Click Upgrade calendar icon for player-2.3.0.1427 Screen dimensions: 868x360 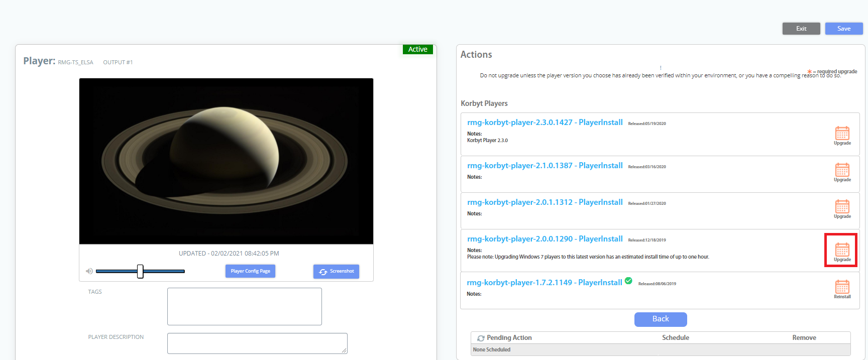coord(842,133)
